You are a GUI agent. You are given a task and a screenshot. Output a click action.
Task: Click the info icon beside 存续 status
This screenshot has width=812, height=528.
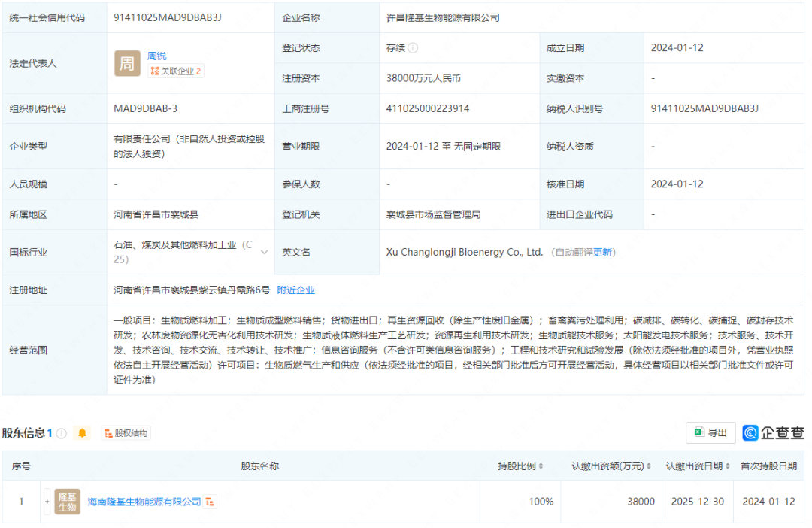point(413,48)
